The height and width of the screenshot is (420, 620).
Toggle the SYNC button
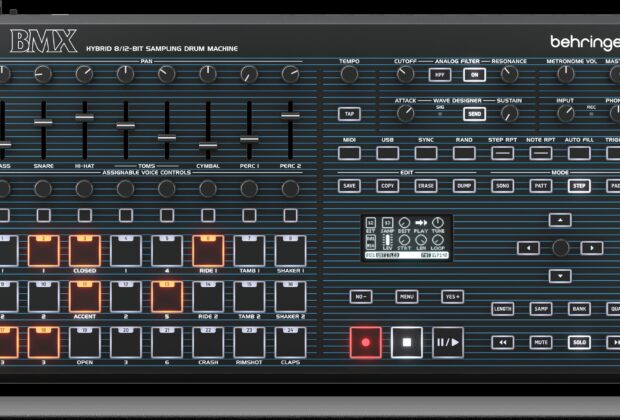pos(426,153)
